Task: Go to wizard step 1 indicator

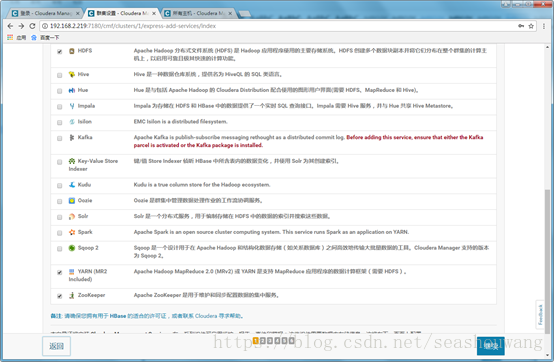Action: coord(255,340)
